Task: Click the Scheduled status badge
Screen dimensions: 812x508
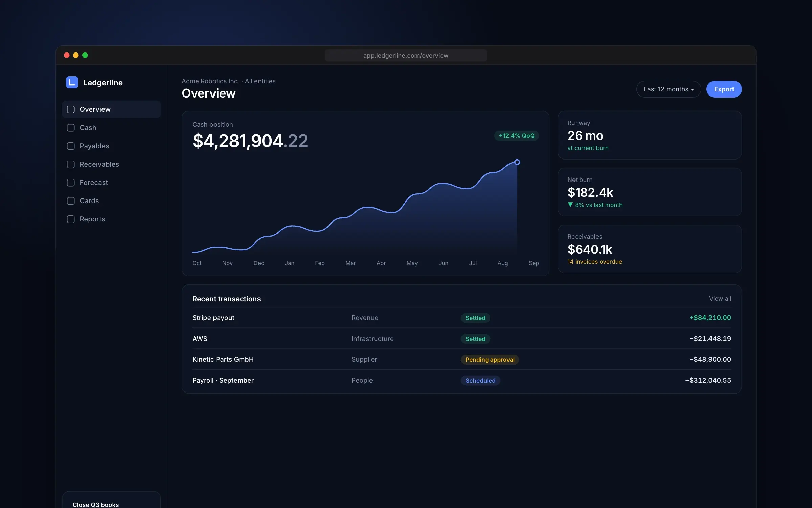Action: (x=480, y=381)
